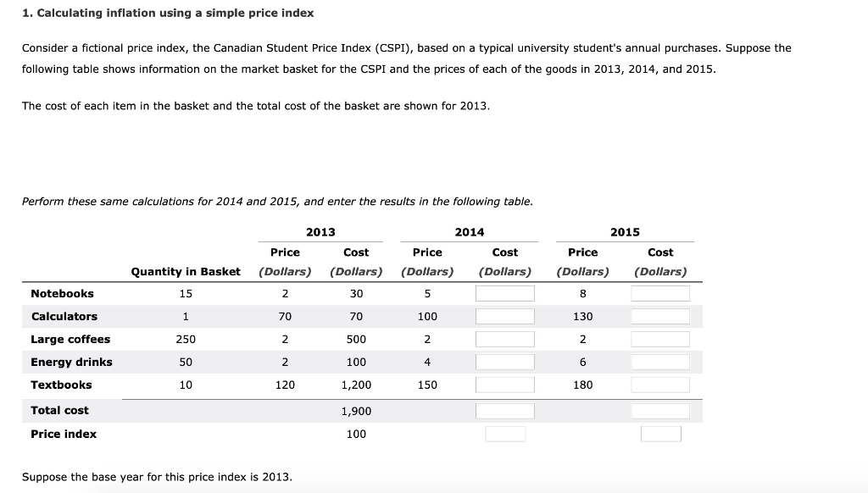Click the 2013 column header
868x493 pixels.
coord(320,231)
